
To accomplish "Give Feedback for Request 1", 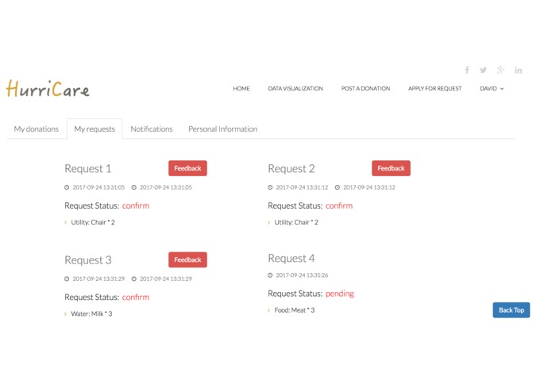I will (187, 168).
